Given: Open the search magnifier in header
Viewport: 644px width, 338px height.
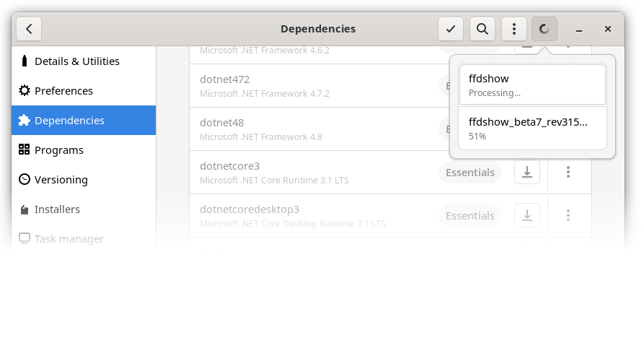Looking at the screenshot, I should [482, 29].
